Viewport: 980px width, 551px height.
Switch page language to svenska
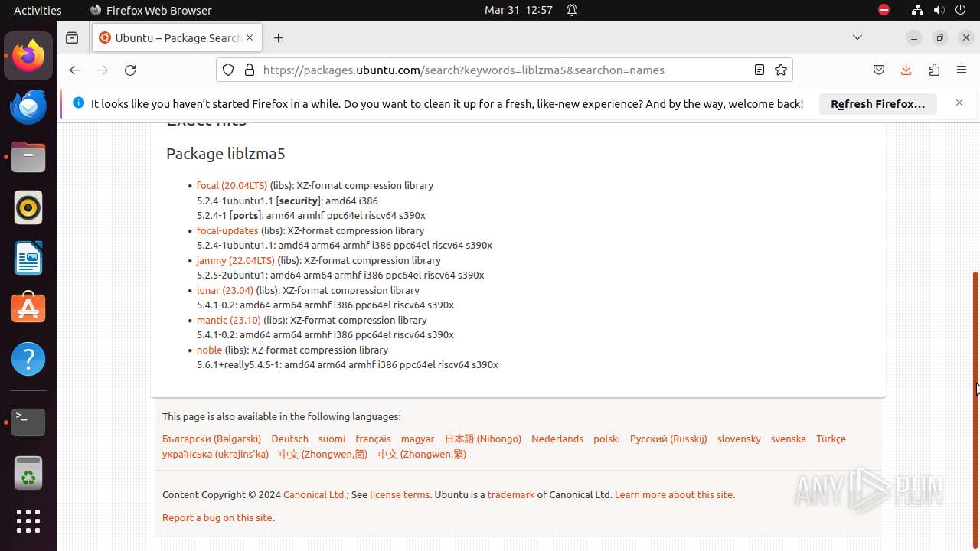pyautogui.click(x=788, y=439)
